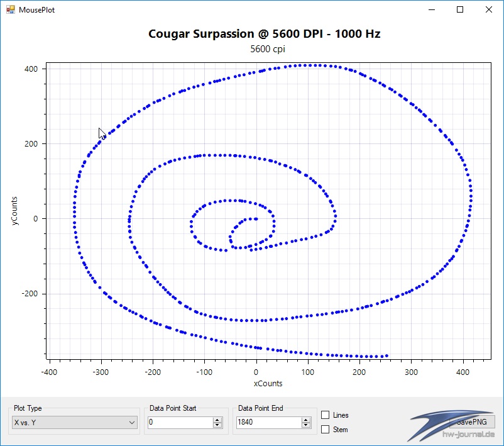Enable the Lines checkbox
504x446 pixels.
(x=326, y=415)
